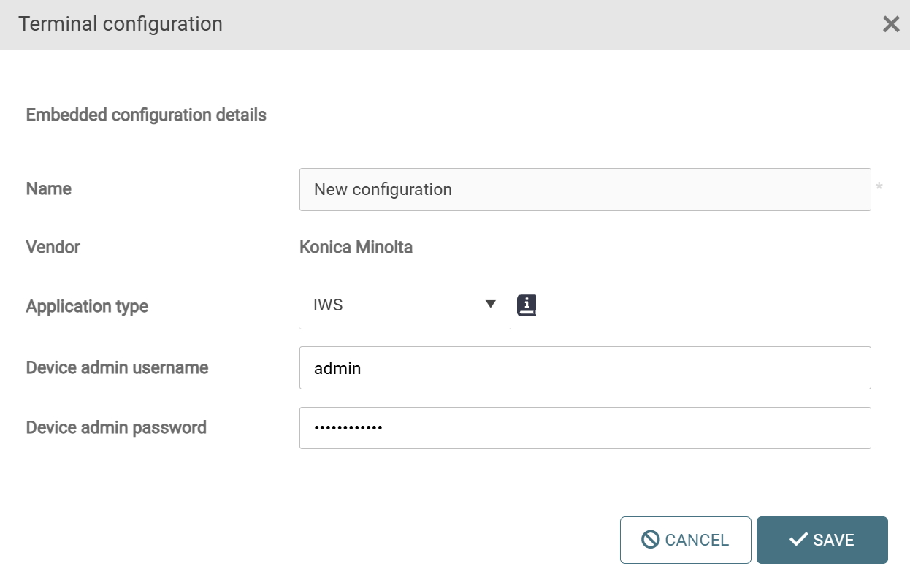Image resolution: width=910 pixels, height=588 pixels.
Task: Close the Terminal configuration dialog
Action: [891, 24]
